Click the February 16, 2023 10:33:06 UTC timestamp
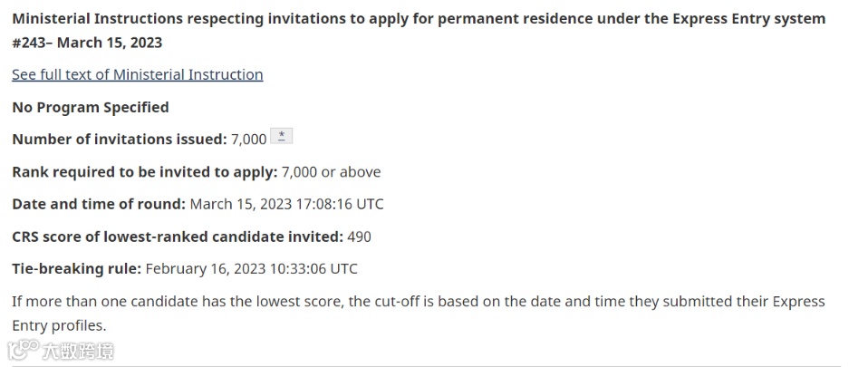 [252, 268]
